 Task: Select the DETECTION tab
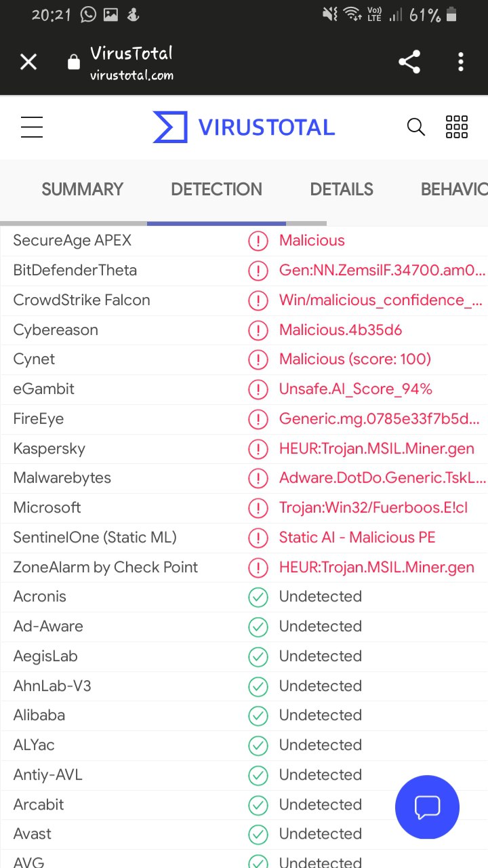point(216,189)
